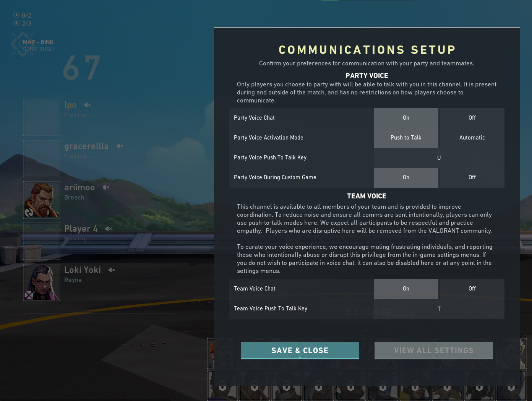Image resolution: width=532 pixels, height=401 pixels.
Task: Set Party Voice Activation Mode to Push to Talk
Action: point(406,138)
